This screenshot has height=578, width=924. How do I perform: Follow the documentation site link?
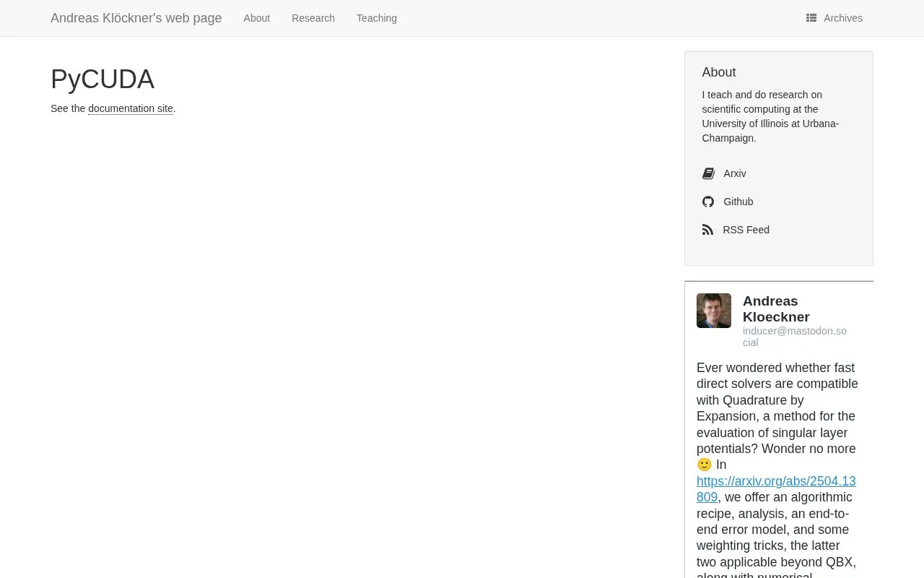point(131,108)
